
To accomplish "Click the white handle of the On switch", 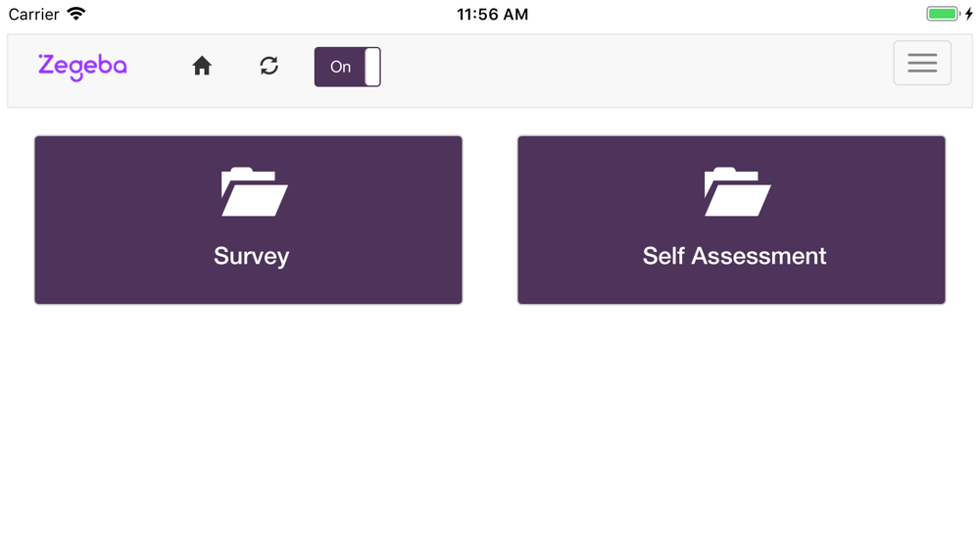I will coord(372,67).
